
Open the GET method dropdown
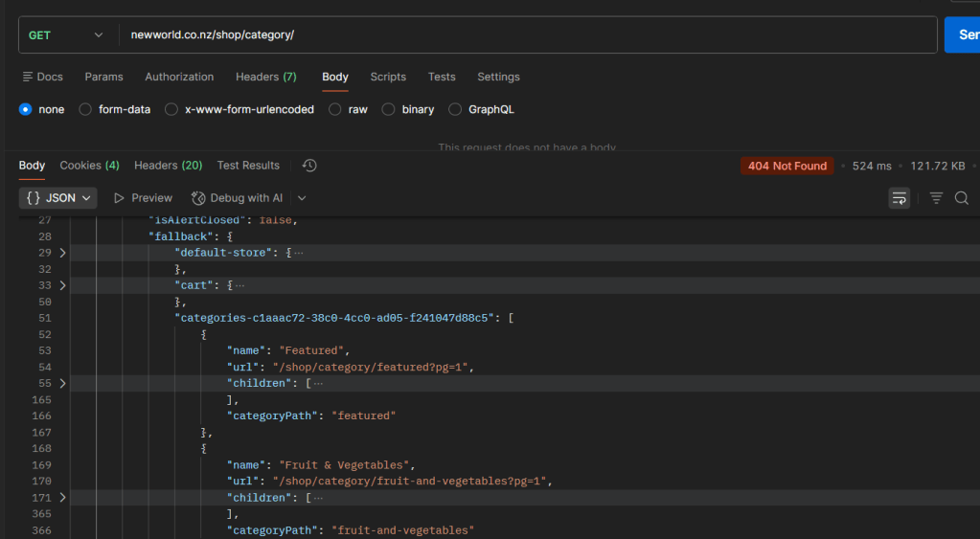coord(65,35)
